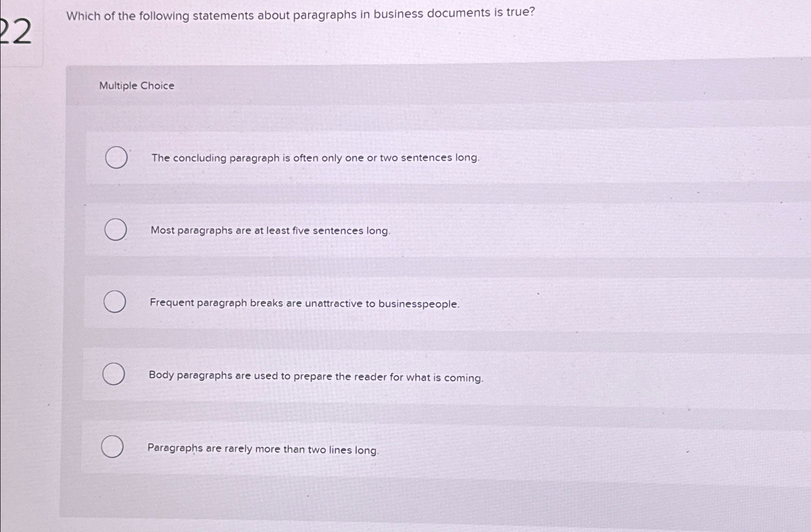Viewport: 811px width, 532px height.
Task: Select radio button for body paragraphs option
Action: tap(113, 374)
